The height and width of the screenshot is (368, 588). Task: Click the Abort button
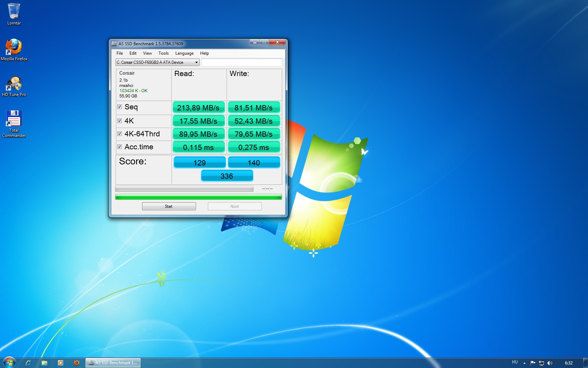point(234,206)
